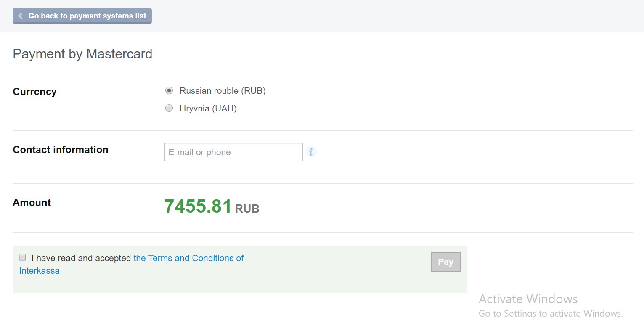
Task: Click the green 7455.81 amount value
Action: [198, 206]
